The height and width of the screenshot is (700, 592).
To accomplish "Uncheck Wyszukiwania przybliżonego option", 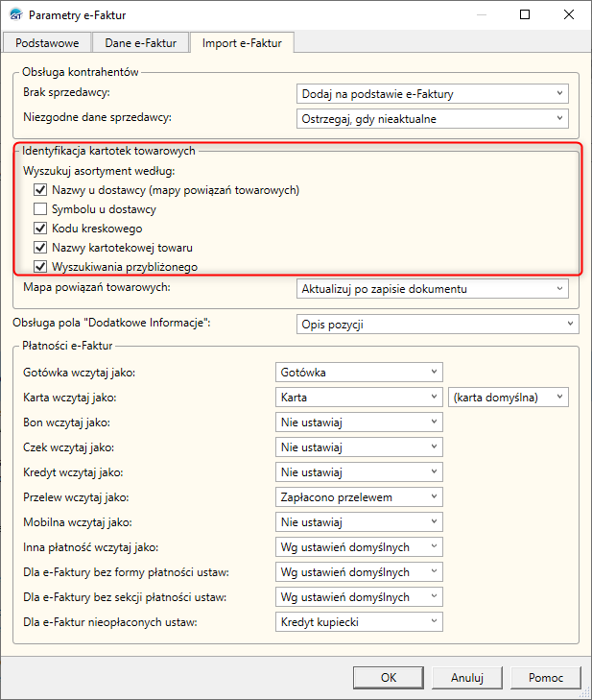I will [x=40, y=267].
